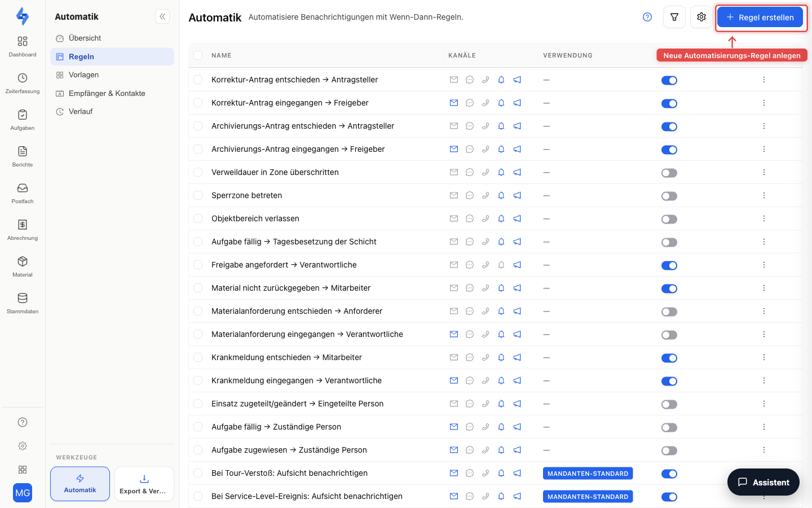The height and width of the screenshot is (508, 812).
Task: Collapse the Automatik sidebar panel
Action: tap(162, 17)
